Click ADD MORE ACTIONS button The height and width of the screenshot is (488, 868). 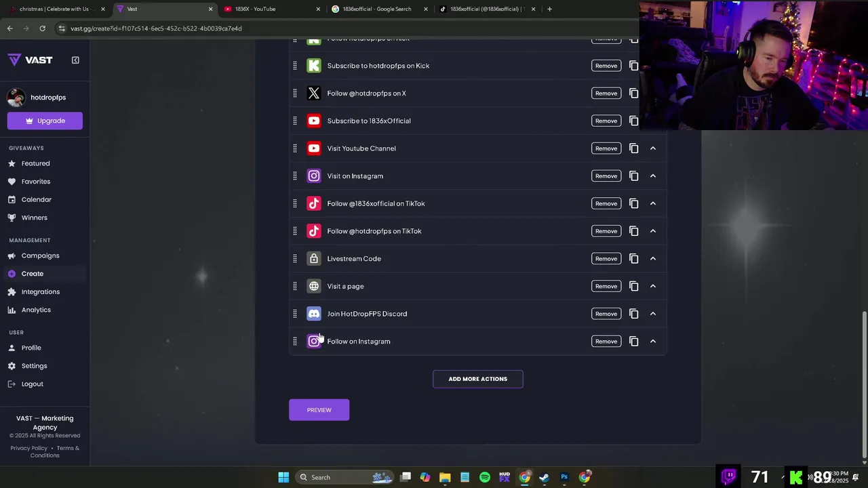point(477,379)
